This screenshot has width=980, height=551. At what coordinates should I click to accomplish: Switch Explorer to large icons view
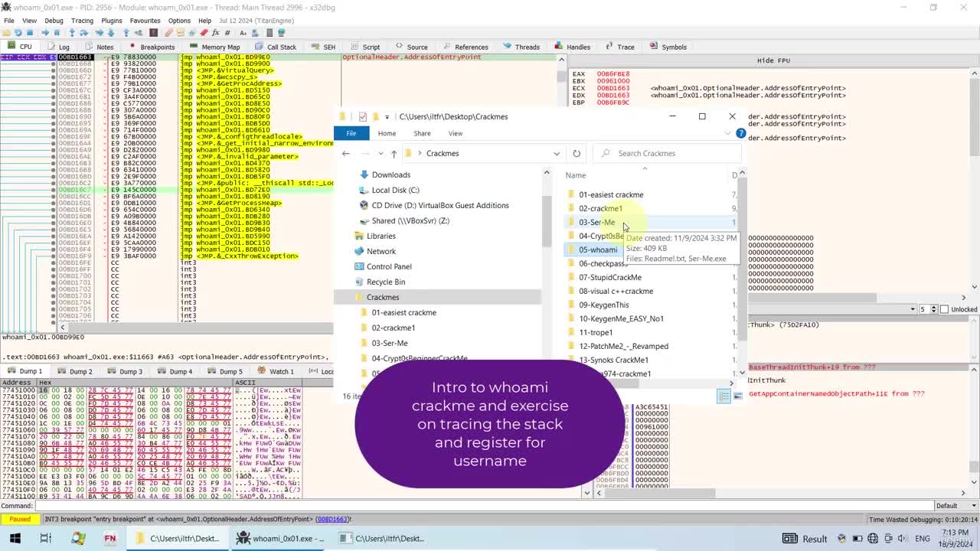pyautogui.click(x=737, y=396)
